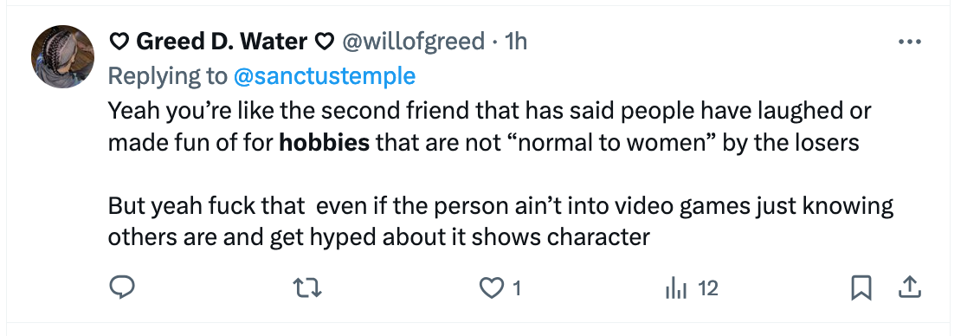
Task: Bookmark this tweet
Action: pos(861,288)
